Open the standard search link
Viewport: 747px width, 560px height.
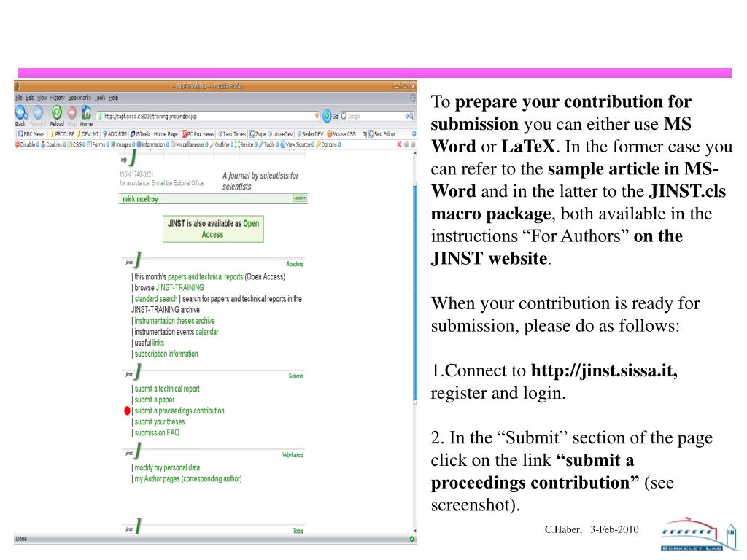click(156, 298)
